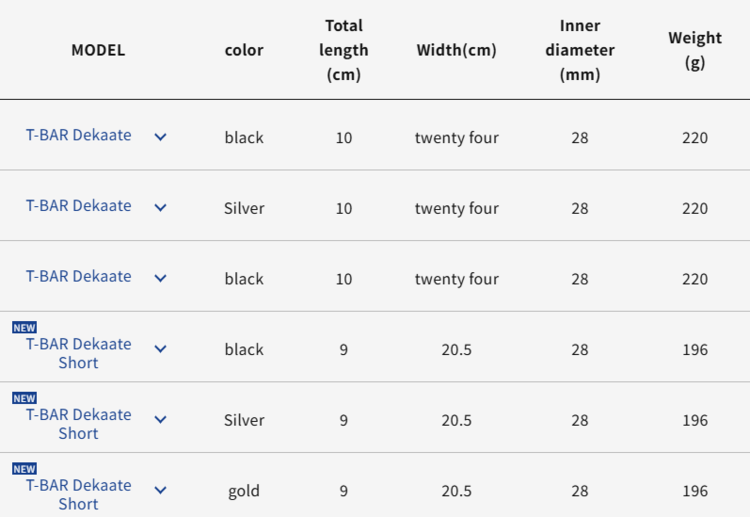The image size is (750, 517).
Task: Expand the chevron in the third table row
Action: coord(160,278)
